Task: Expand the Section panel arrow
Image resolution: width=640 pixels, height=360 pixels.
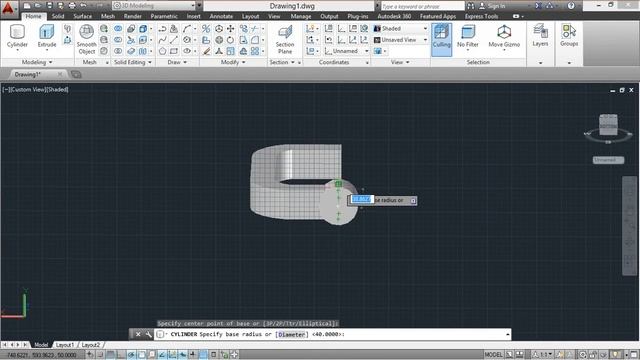Action: [293, 62]
